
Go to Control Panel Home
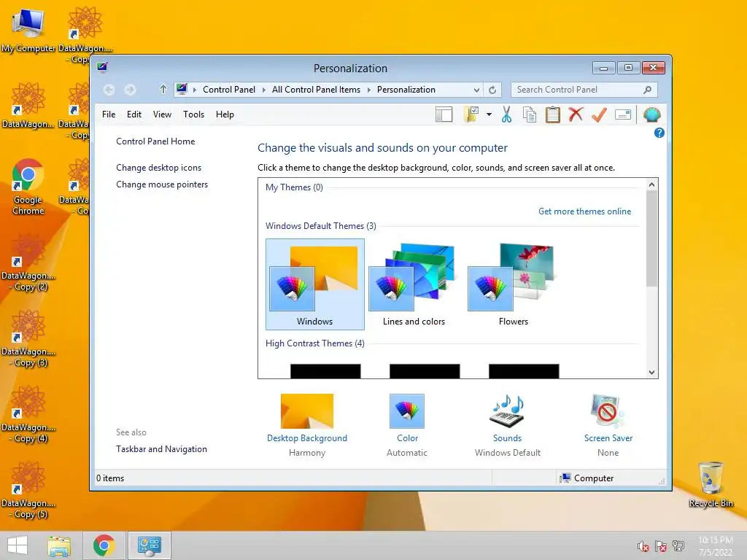pos(155,141)
